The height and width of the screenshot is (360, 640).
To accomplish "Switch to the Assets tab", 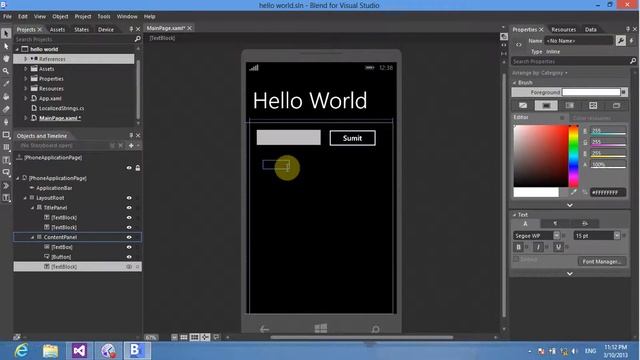I will (57, 29).
